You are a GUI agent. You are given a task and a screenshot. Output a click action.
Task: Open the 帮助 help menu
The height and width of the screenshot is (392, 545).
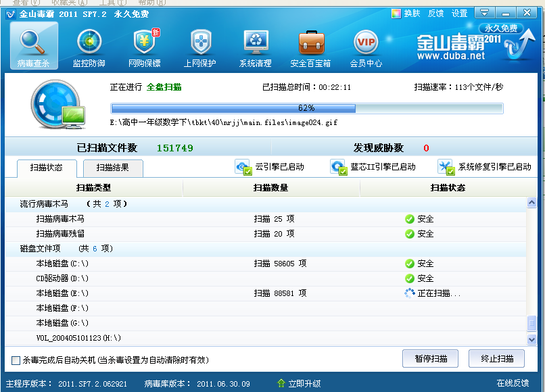(x=152, y=3)
